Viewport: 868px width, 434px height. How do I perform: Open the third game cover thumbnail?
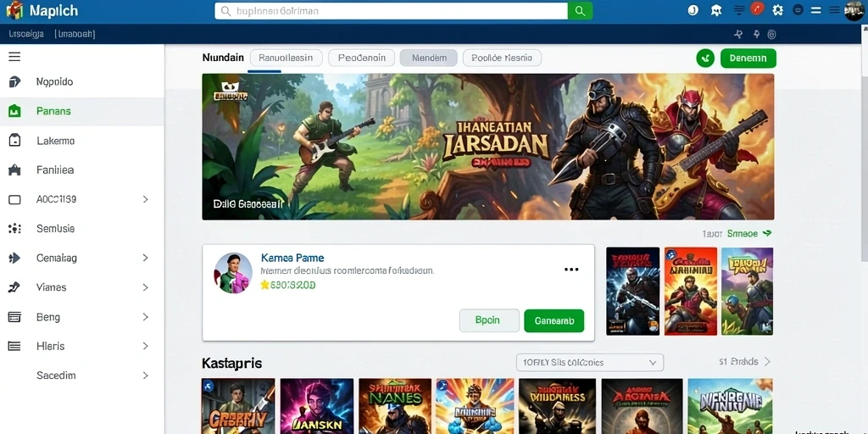[748, 292]
